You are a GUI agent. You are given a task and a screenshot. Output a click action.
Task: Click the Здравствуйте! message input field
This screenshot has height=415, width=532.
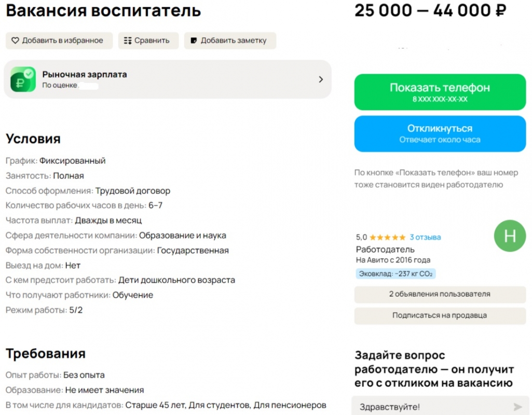[x=431, y=407]
